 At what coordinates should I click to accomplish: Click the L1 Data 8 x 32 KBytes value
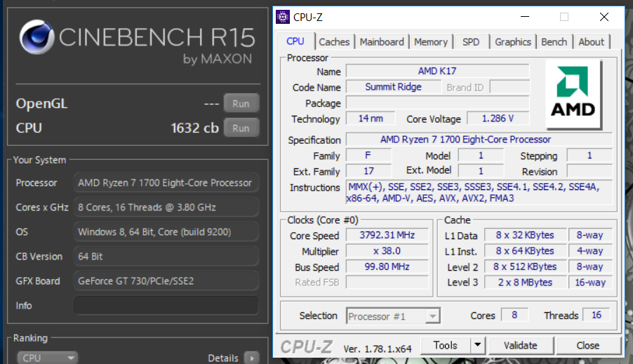525,235
